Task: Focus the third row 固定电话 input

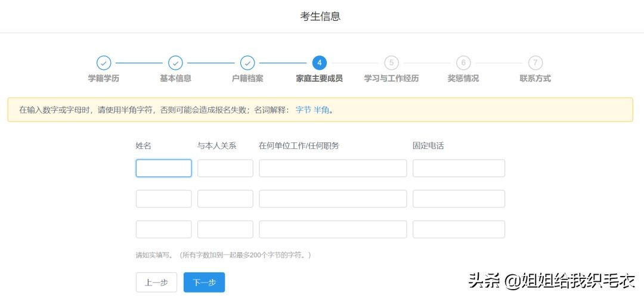Action: tap(459, 229)
